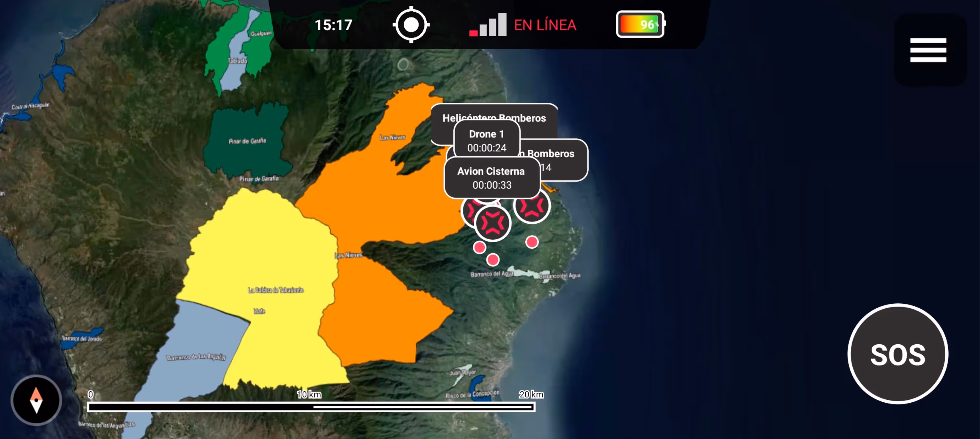Tap the Juan Mayor label
The width and height of the screenshot is (980, 439).
[462, 372]
